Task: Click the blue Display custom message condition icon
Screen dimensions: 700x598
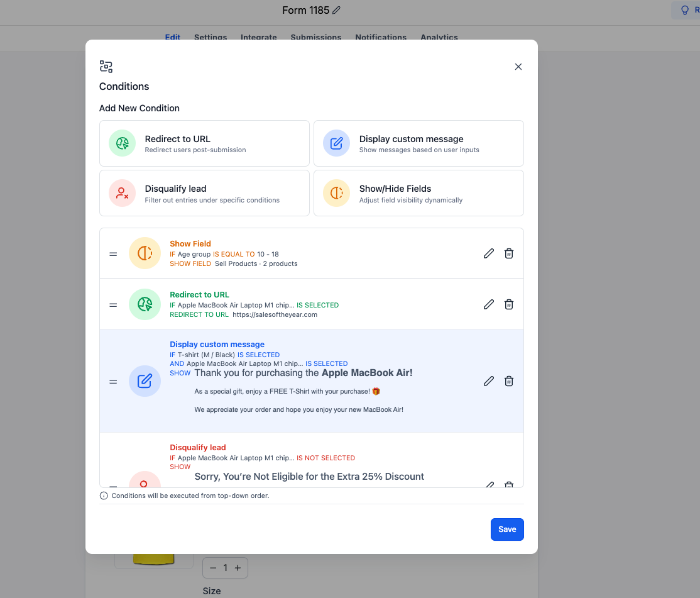Action: (x=145, y=381)
